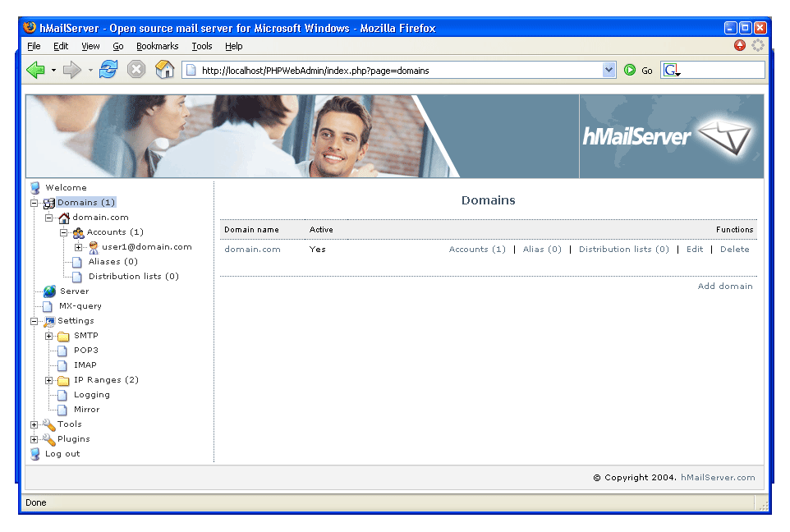This screenshot has height=532, width=790.
Task: Click the Welcome icon in the tree
Action: [x=34, y=188]
